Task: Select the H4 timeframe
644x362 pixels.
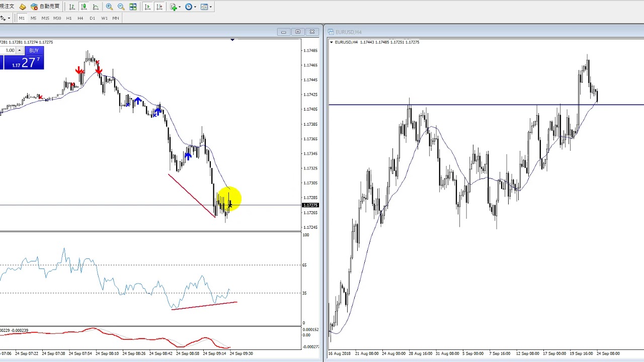Action: [80, 18]
